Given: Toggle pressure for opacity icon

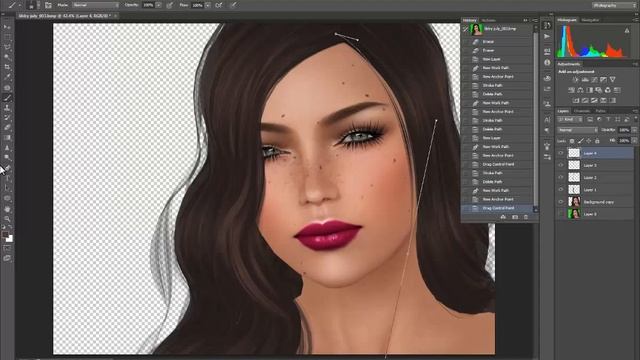Looking at the screenshot, I should coord(170,5).
